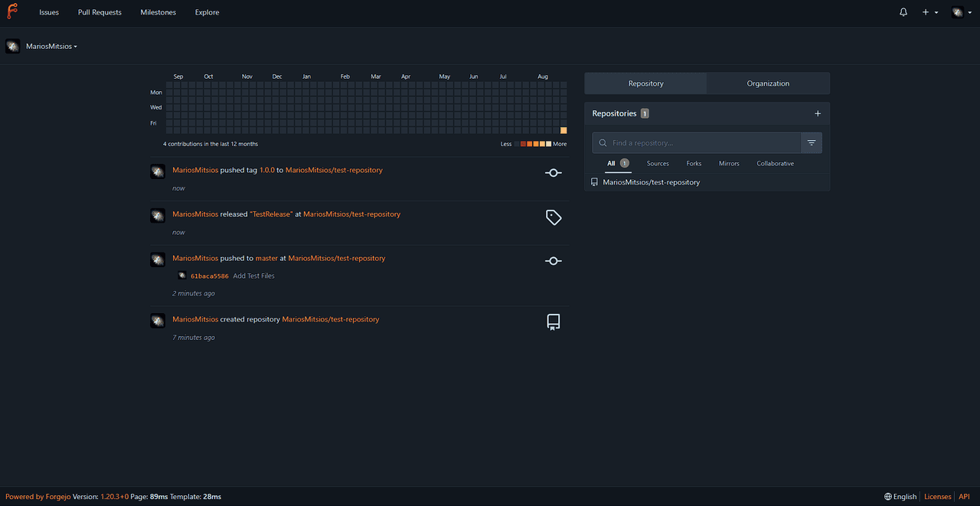
Task: Click the avatar beside created repository entry
Action: click(x=158, y=321)
